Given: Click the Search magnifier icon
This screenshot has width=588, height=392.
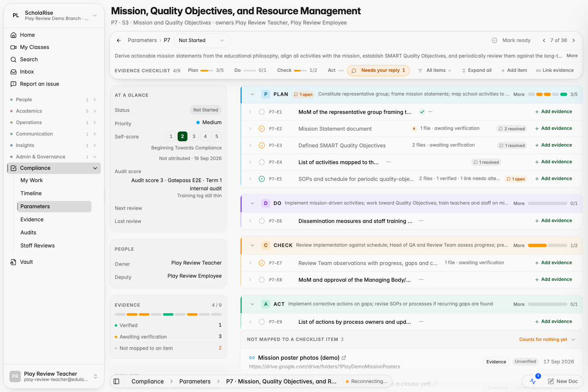Looking at the screenshot, I should coord(13,60).
